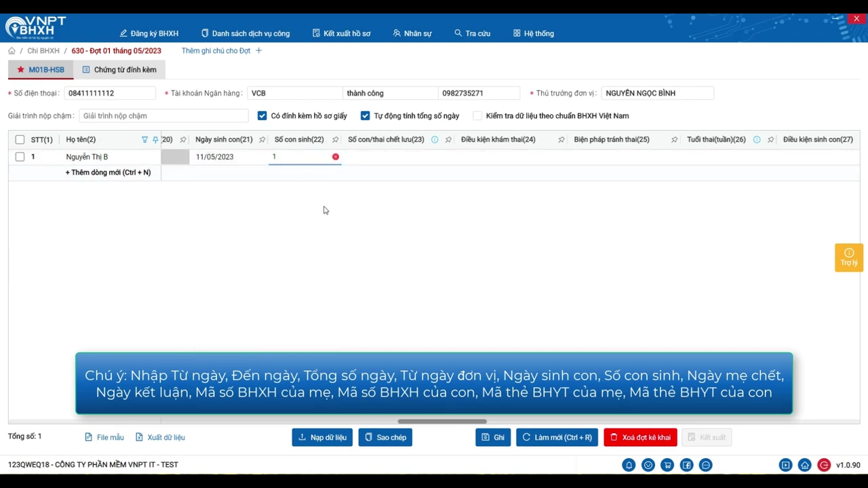Click info icon beside Số con/thai chết lưu(23)

pyautogui.click(x=435, y=140)
